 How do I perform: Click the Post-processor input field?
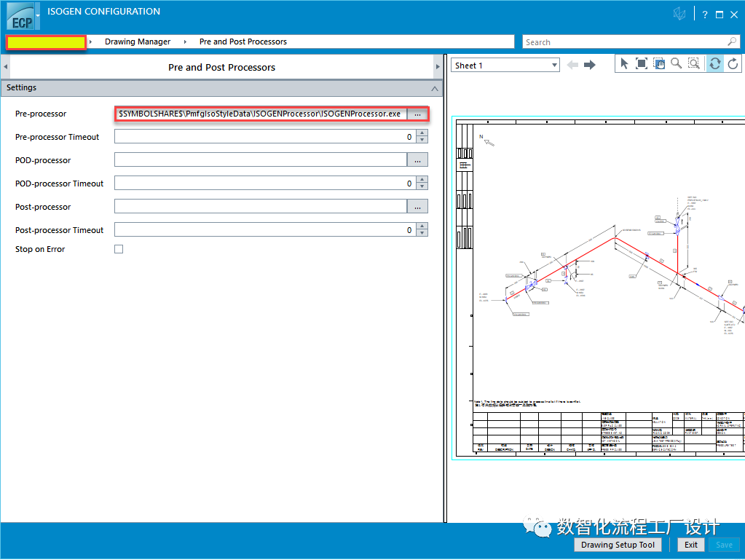pos(261,207)
